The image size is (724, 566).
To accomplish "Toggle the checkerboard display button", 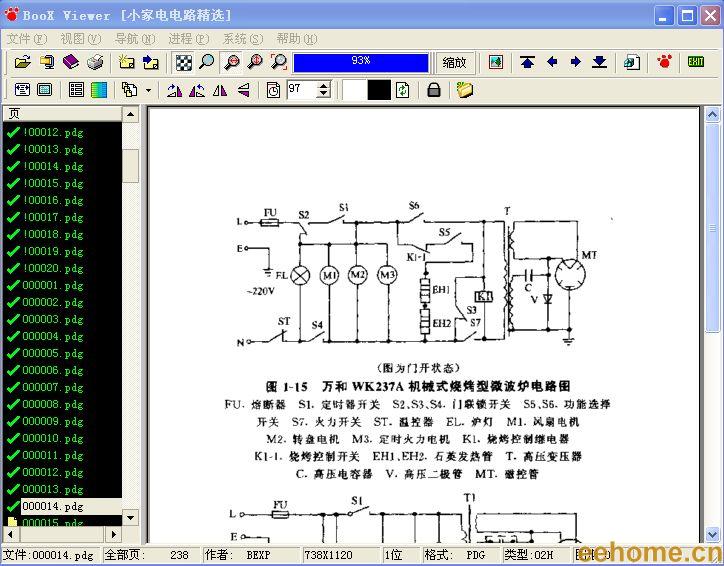I will 183,62.
